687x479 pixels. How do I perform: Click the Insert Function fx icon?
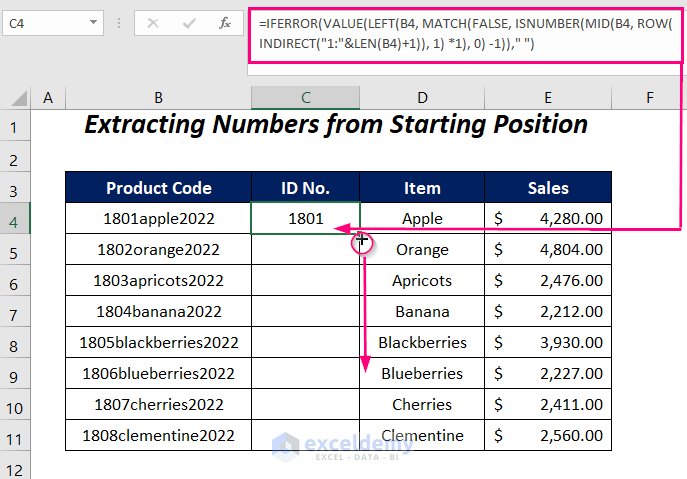(226, 21)
